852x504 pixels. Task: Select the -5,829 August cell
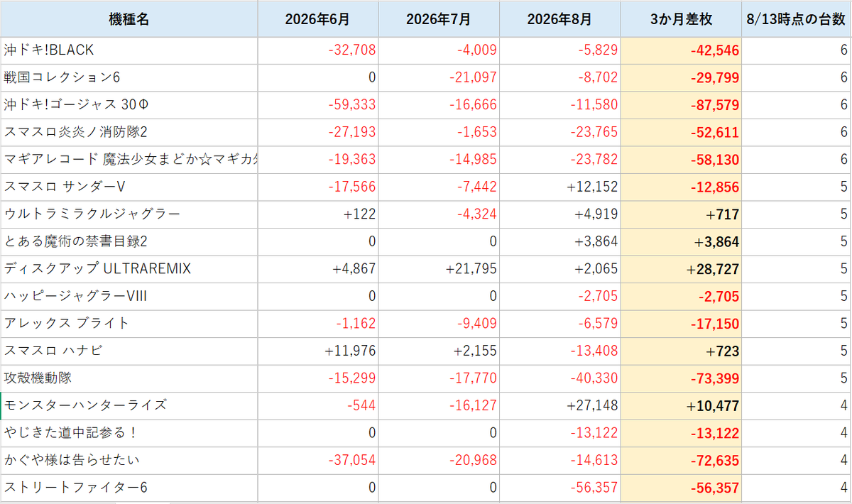[560, 50]
